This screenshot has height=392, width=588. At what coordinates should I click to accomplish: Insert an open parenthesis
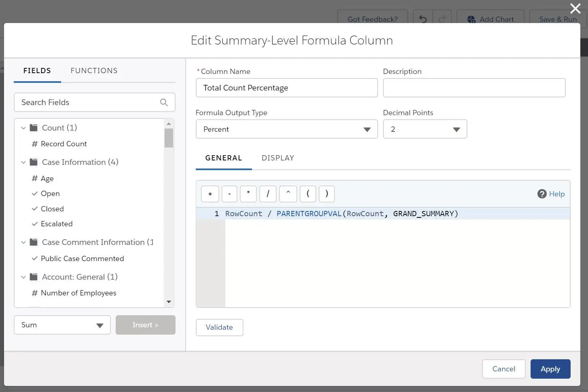point(308,194)
